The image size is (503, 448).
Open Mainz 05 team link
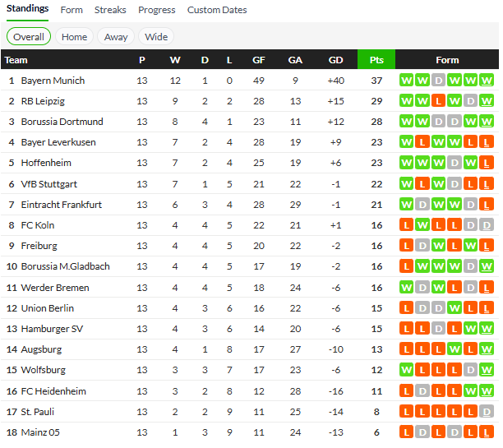[x=40, y=432]
